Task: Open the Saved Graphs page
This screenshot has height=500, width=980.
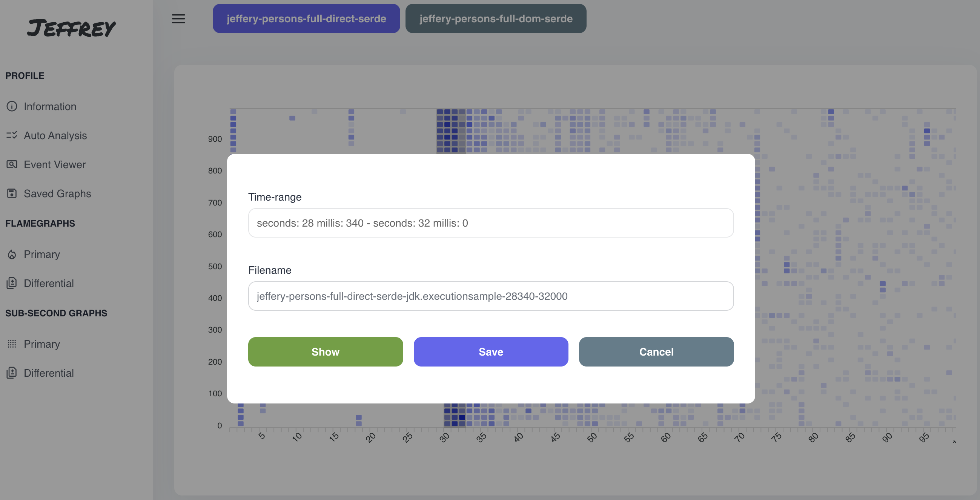Action: pos(57,193)
